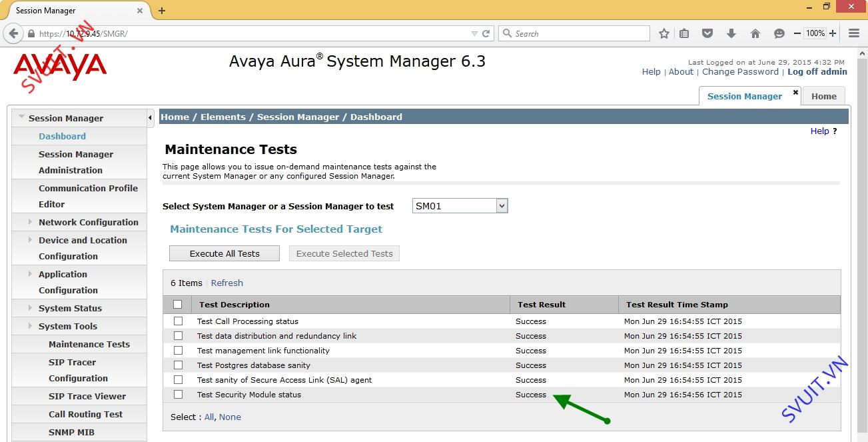The width and height of the screenshot is (868, 442).
Task: Select the Session Manager page tab
Action: pos(744,96)
